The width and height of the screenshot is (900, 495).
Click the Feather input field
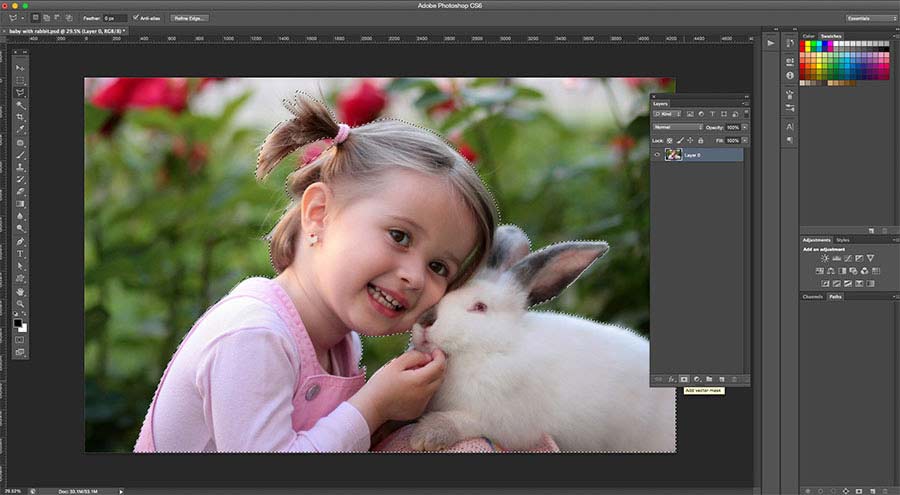click(114, 18)
